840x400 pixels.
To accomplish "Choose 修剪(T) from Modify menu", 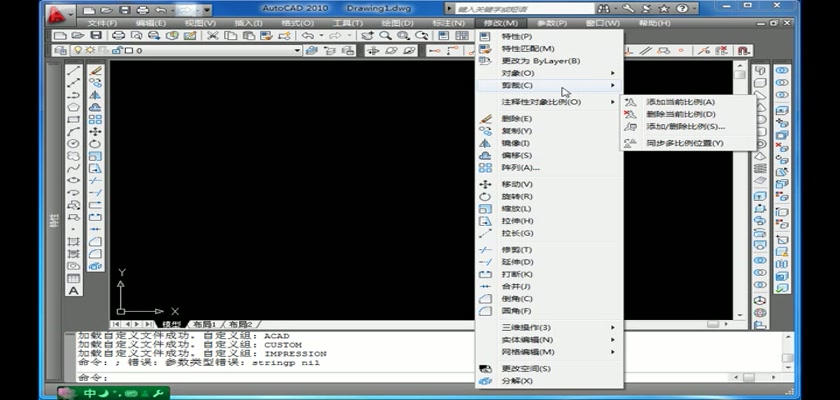I will [550, 250].
